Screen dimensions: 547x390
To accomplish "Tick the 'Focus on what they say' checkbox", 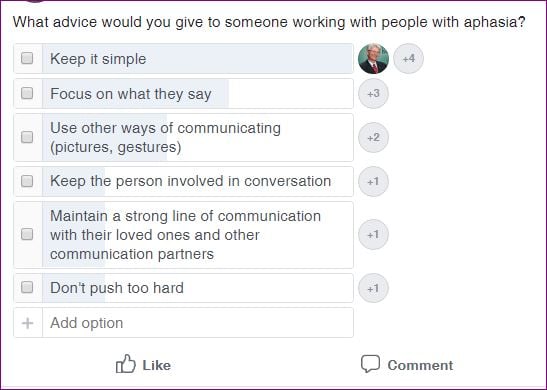I will click(27, 93).
